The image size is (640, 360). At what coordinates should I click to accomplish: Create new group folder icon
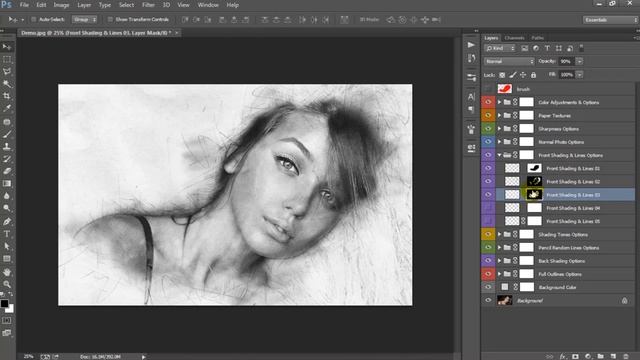click(x=600, y=356)
